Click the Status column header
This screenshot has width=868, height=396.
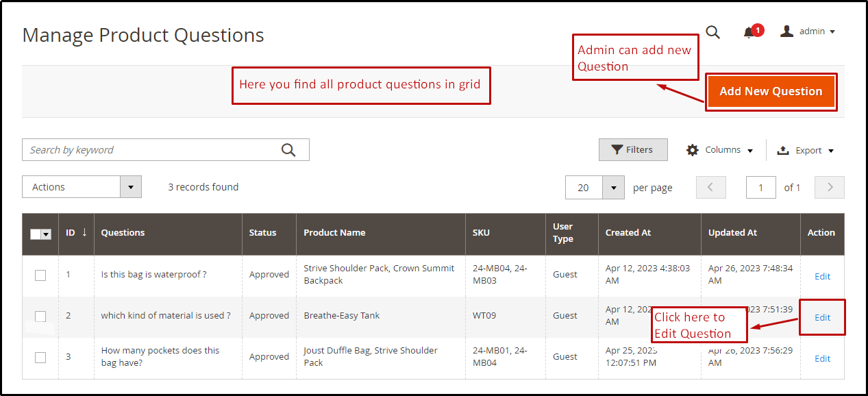(x=262, y=233)
